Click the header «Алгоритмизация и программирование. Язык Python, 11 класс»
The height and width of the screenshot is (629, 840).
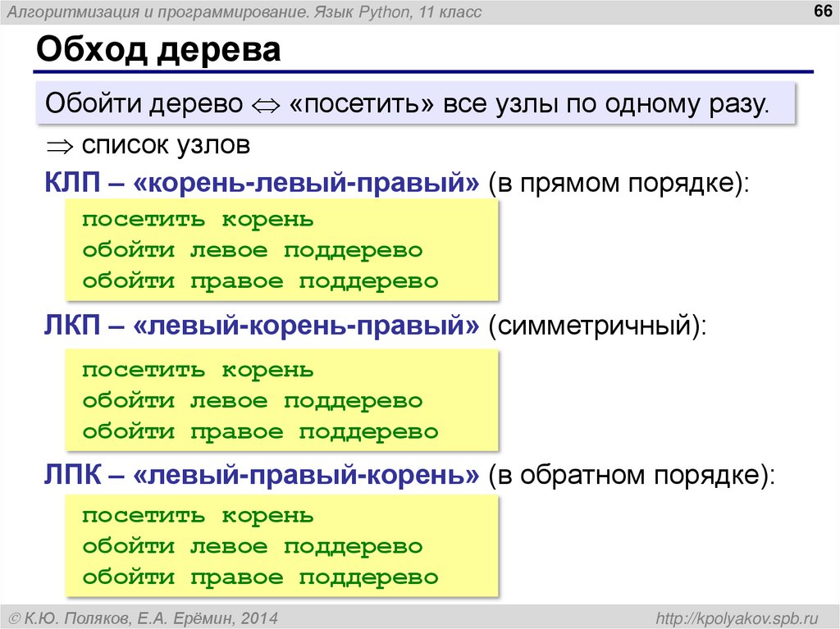(x=242, y=11)
